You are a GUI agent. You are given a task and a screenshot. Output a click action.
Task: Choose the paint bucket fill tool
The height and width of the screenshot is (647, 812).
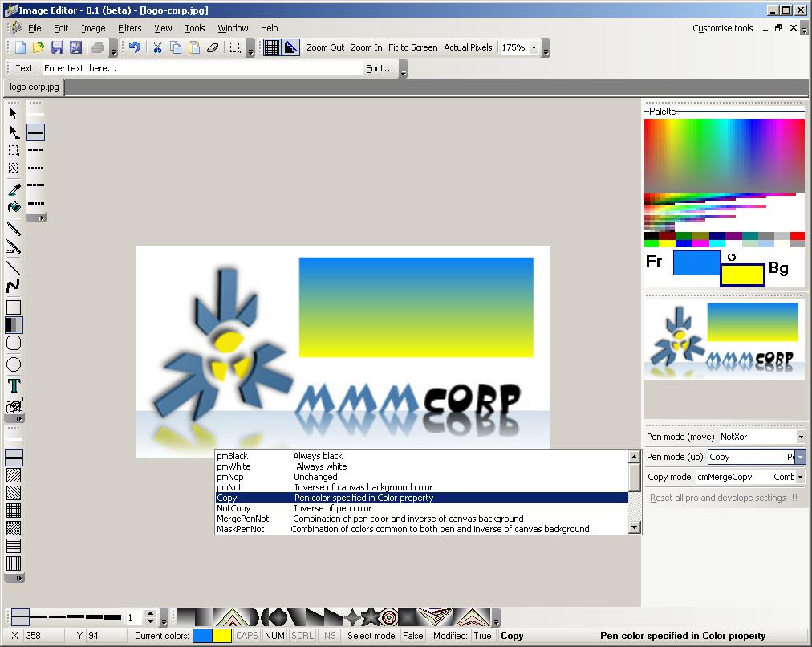click(14, 208)
